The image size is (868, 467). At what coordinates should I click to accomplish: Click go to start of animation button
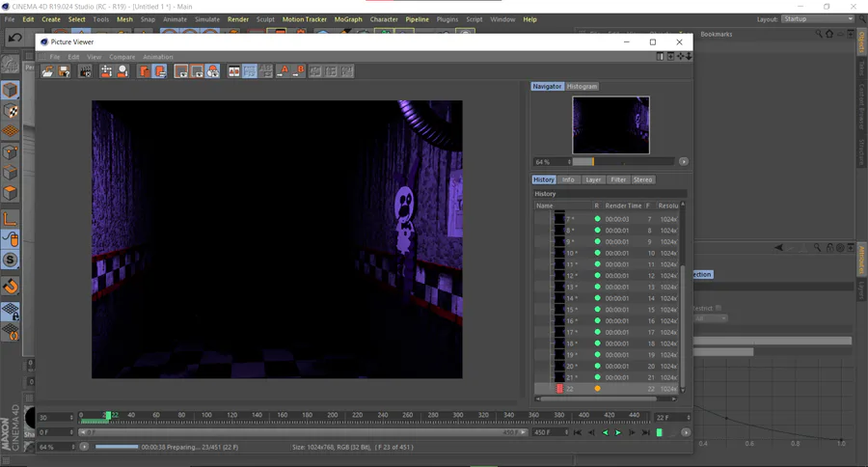coord(578,432)
